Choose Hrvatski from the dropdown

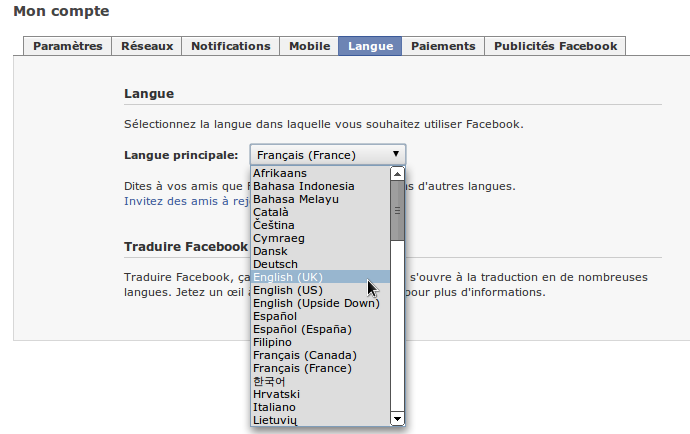point(320,394)
